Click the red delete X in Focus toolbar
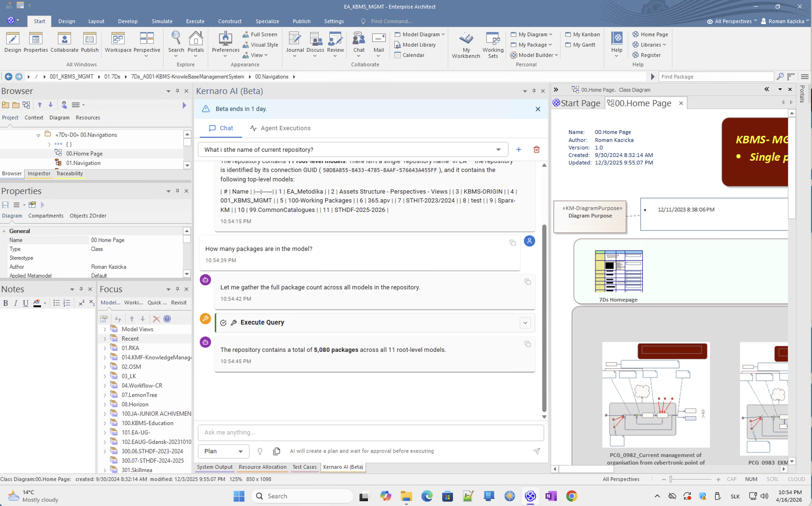 (156, 319)
